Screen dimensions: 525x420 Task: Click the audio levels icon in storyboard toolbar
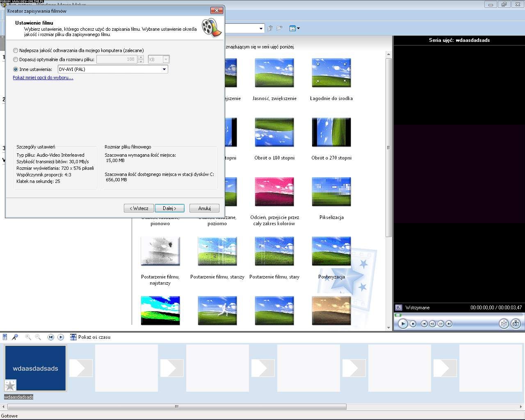pyautogui.click(x=5, y=337)
